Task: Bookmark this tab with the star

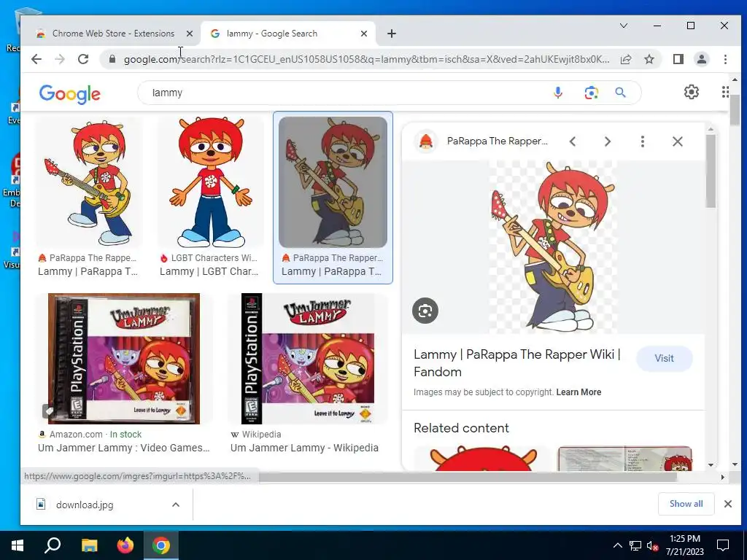Action: coord(649,59)
